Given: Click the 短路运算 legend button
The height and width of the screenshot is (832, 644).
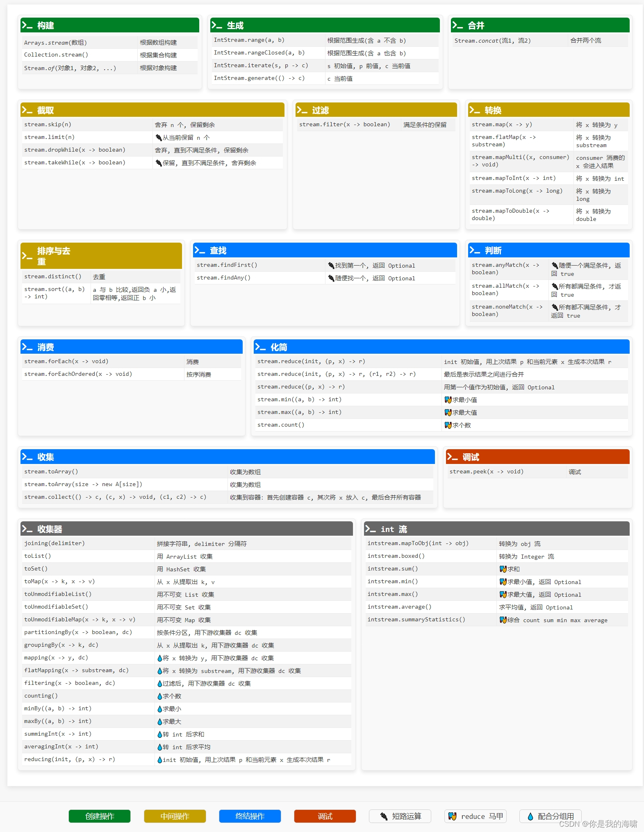Looking at the screenshot, I should [x=400, y=816].
